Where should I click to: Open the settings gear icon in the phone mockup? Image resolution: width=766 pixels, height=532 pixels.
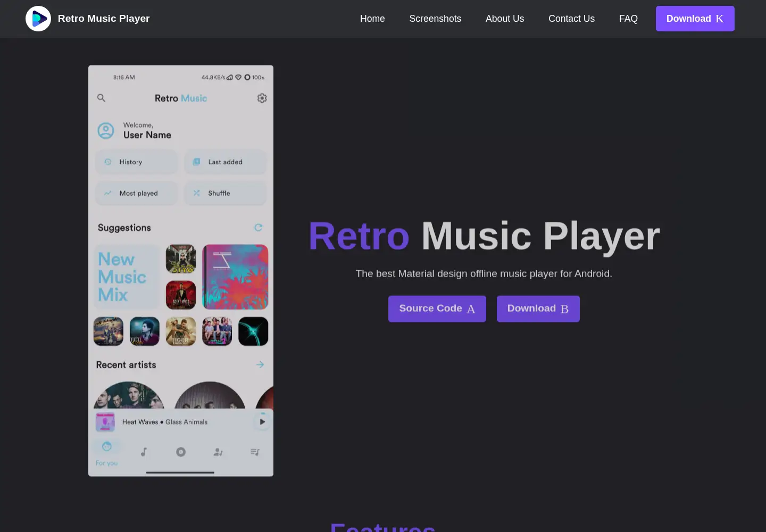[262, 98]
